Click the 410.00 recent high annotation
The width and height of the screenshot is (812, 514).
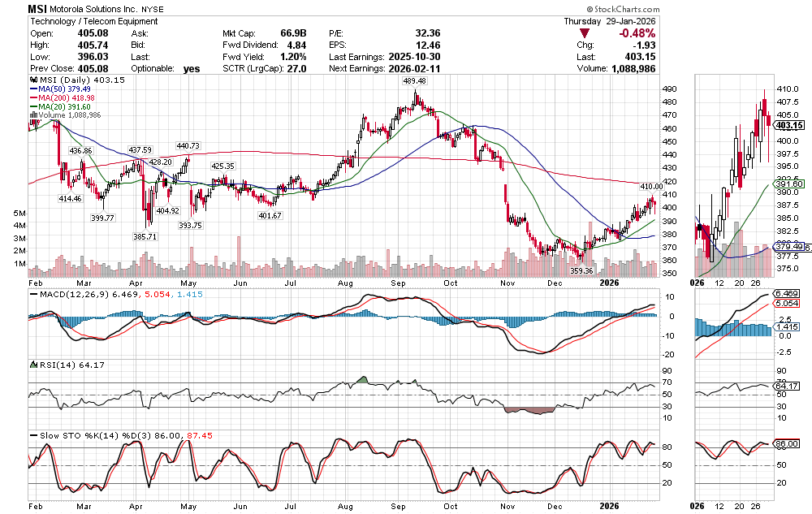coord(651,187)
